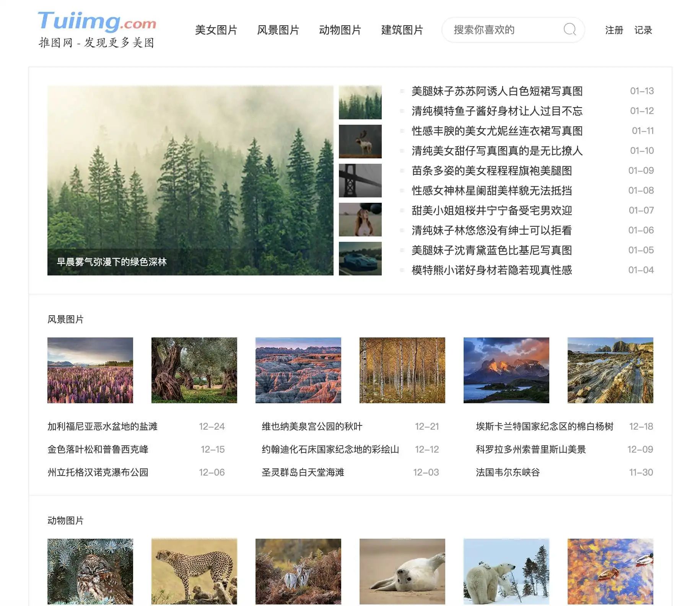Select the deer slide thumbnail
This screenshot has width=700, height=606.
[360, 142]
